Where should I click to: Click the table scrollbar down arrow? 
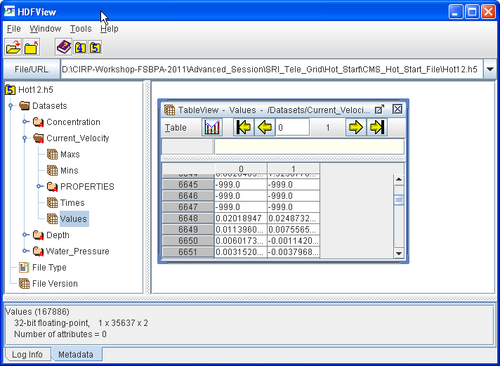(399, 253)
